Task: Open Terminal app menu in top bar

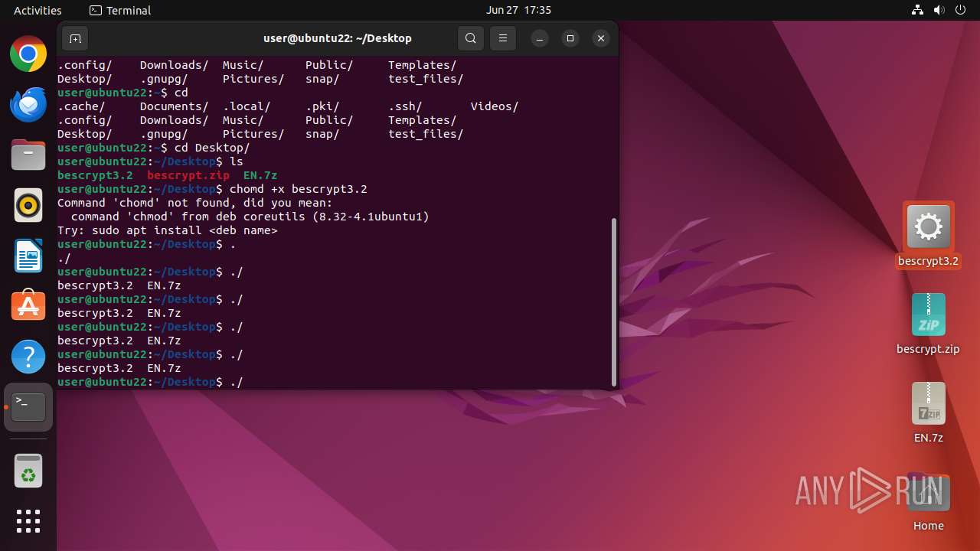Action: (x=120, y=10)
